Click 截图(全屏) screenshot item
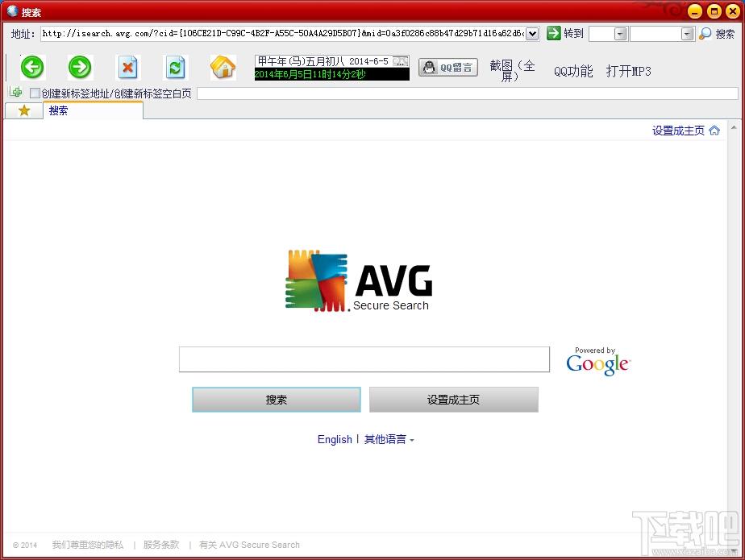The image size is (745, 560). (x=512, y=71)
